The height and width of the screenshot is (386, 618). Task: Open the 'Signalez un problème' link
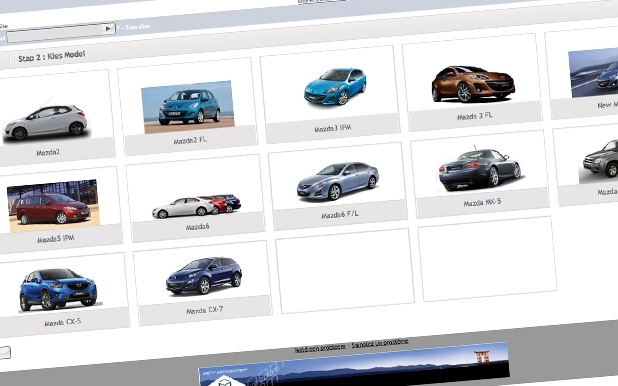(380, 343)
